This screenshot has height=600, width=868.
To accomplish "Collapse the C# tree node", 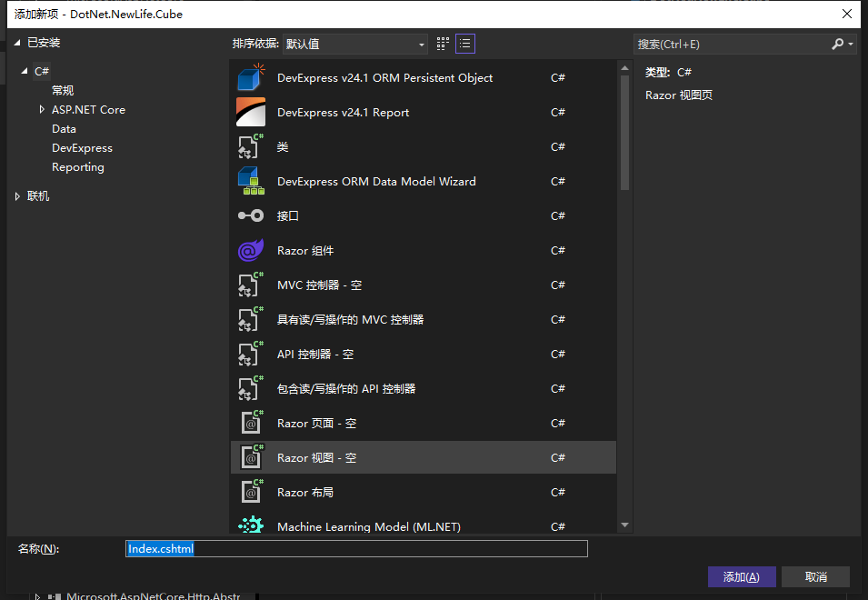I will [25, 71].
